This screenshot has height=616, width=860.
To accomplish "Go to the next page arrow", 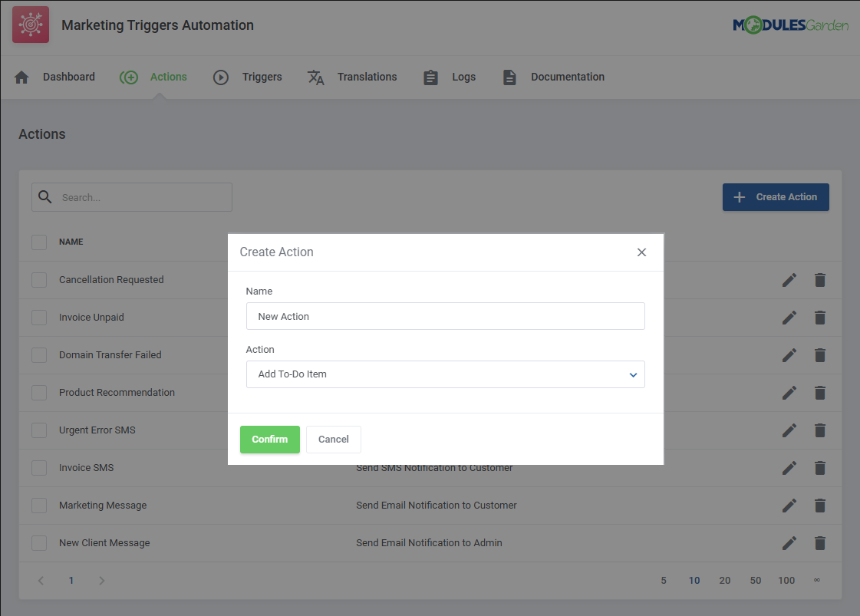I will (x=101, y=581).
